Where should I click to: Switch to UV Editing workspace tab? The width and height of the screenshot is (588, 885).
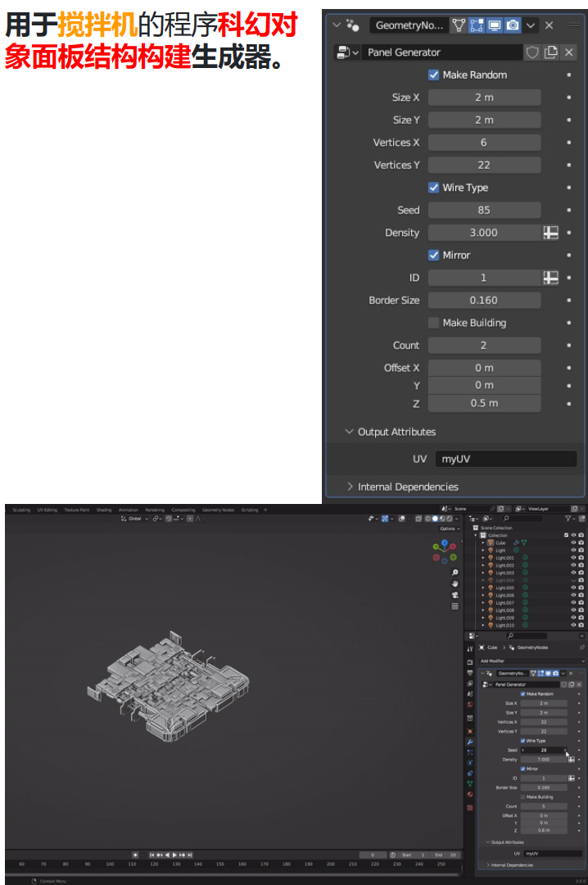pos(47,511)
